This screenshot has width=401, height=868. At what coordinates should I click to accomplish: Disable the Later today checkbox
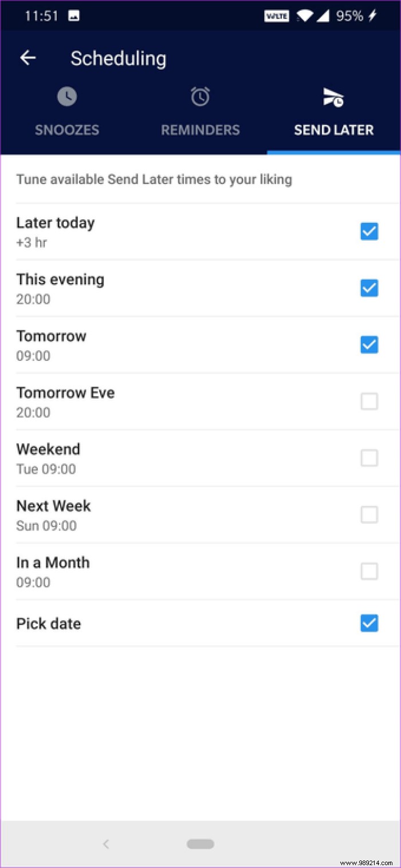[369, 231]
